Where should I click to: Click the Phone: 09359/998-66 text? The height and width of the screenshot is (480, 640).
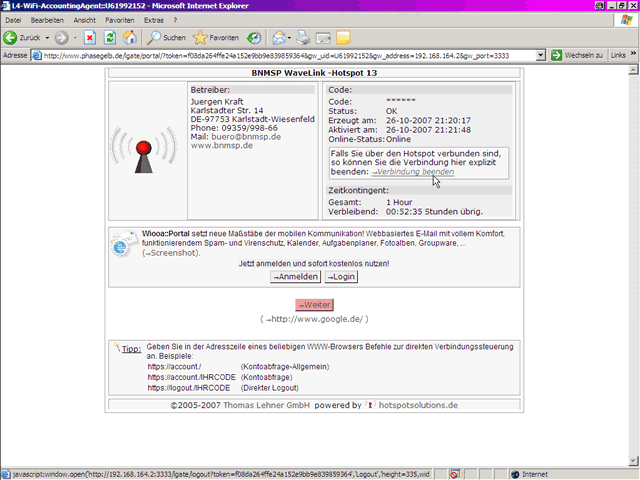tap(234, 128)
